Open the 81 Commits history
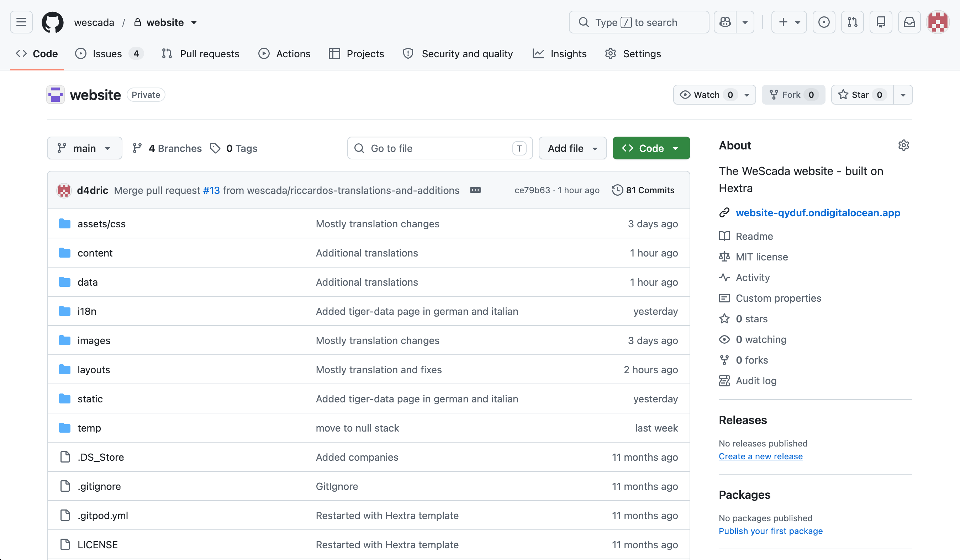The width and height of the screenshot is (960, 560). coord(643,190)
